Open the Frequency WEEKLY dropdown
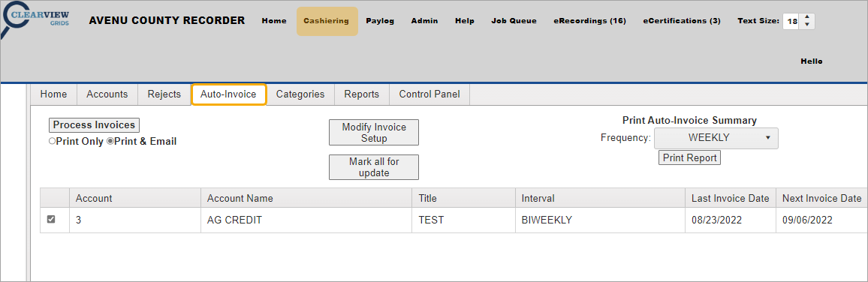This screenshot has height=282, width=868. 716,138
